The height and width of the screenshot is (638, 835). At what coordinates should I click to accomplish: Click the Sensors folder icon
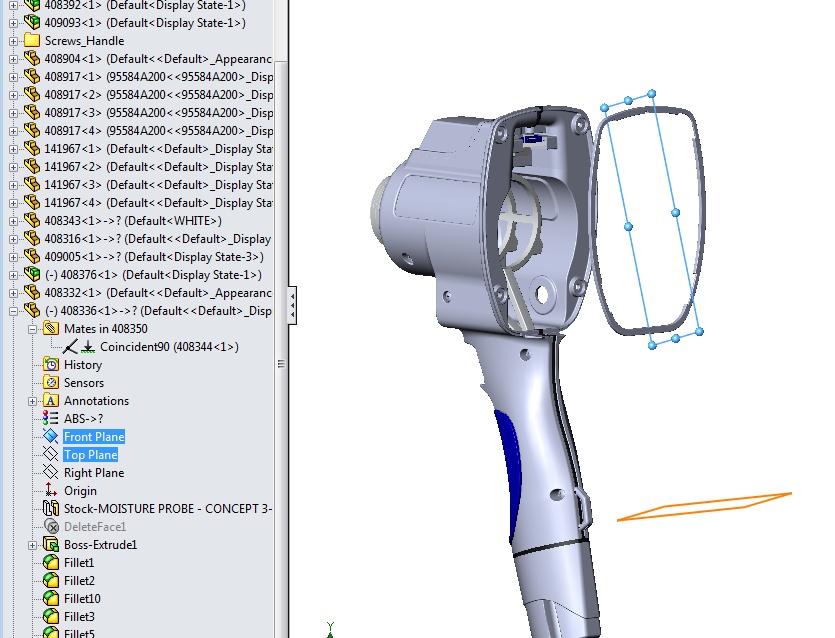coord(51,383)
